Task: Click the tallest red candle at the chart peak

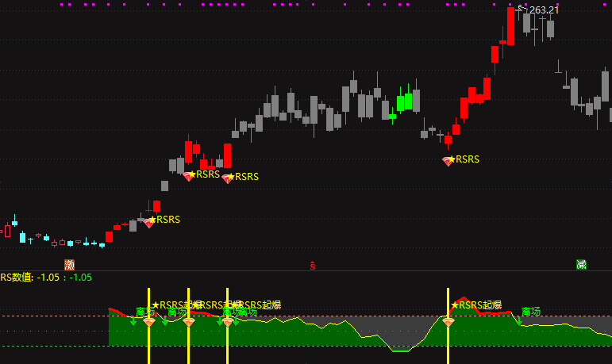Action: (510, 25)
